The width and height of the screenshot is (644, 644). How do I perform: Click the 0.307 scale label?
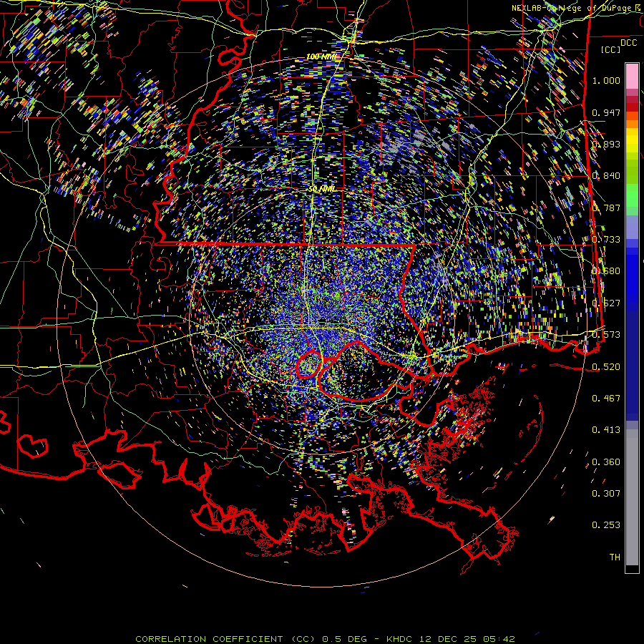(606, 493)
